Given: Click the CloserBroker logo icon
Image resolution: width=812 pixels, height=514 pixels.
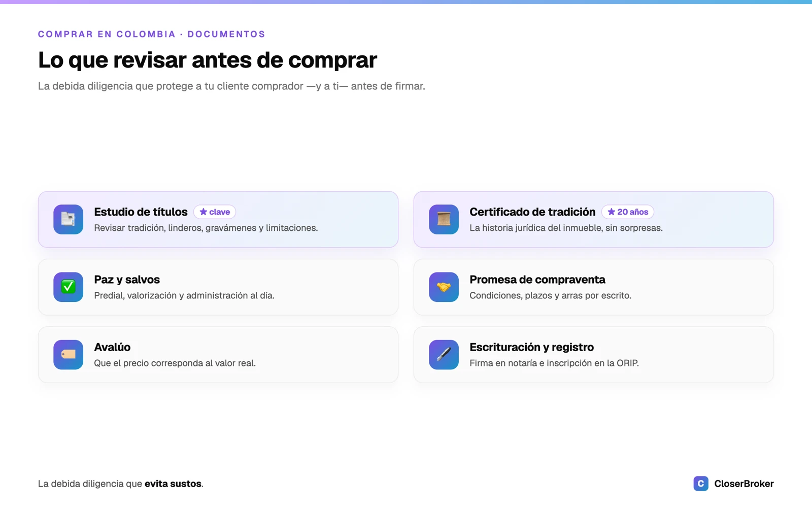Looking at the screenshot, I should pyautogui.click(x=701, y=484).
